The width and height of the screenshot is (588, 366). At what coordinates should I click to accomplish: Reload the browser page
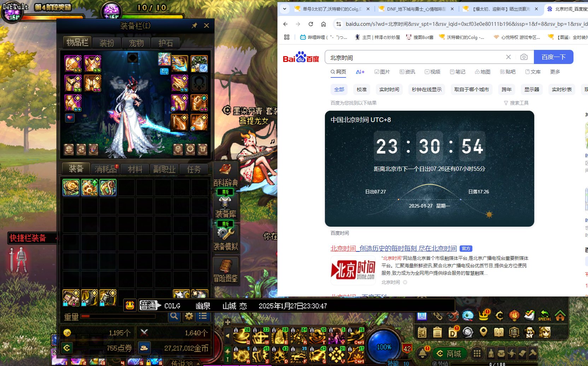tap(311, 24)
